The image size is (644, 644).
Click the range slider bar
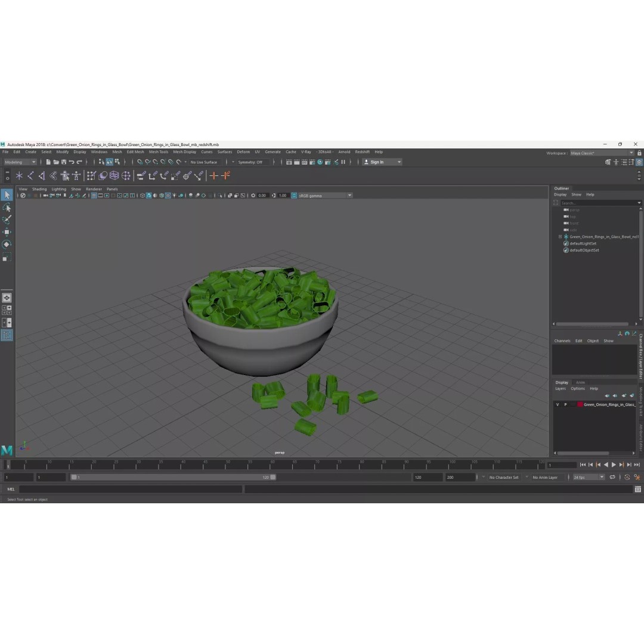(173, 477)
